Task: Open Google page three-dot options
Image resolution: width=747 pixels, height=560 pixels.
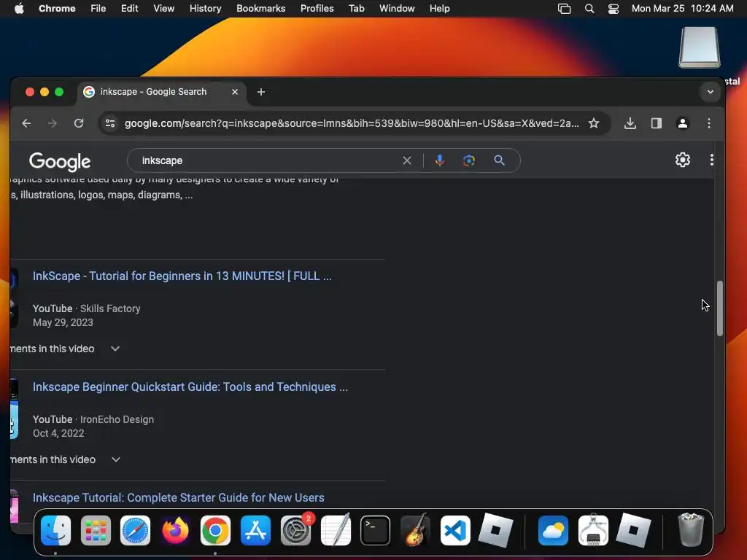Action: [712, 160]
